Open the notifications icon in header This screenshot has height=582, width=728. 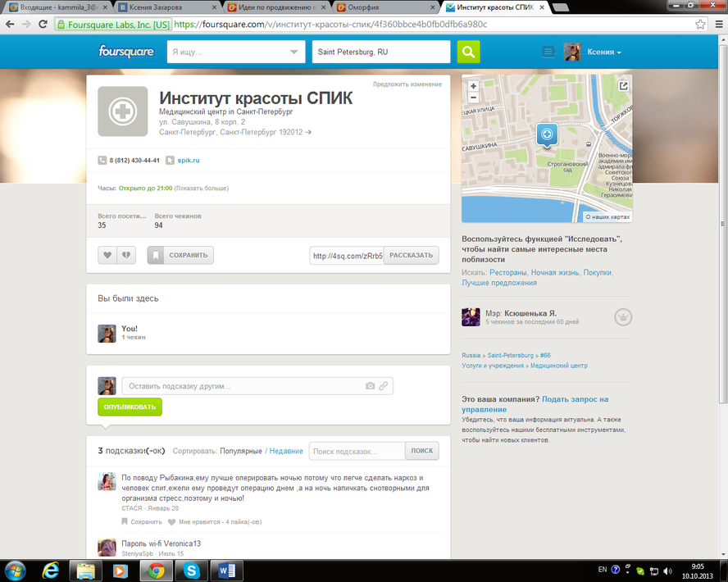coord(548,52)
